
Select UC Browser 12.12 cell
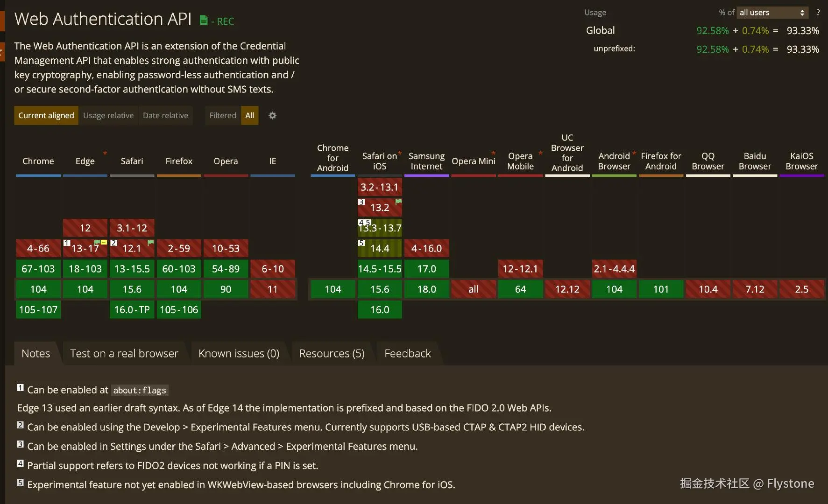(x=567, y=289)
